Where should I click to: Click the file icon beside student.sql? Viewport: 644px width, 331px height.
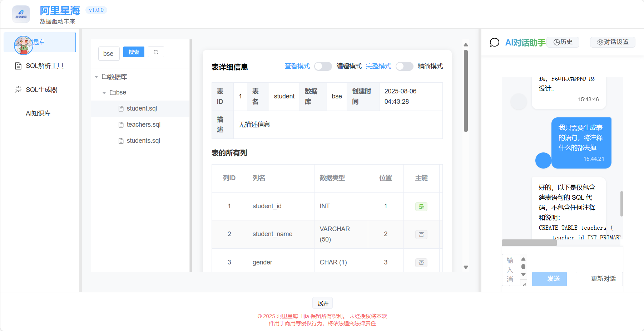point(121,108)
